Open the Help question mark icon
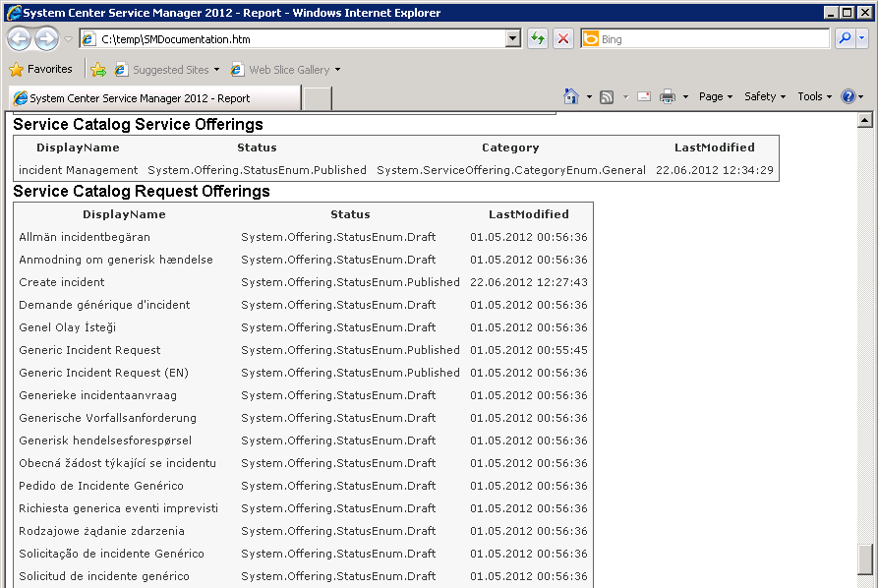The image size is (878, 588). pyautogui.click(x=848, y=96)
